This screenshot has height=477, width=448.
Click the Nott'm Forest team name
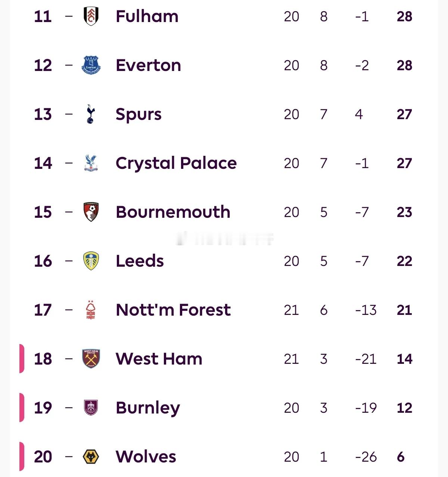click(x=173, y=310)
